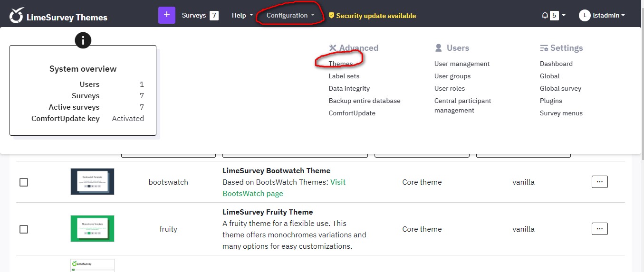
Task: Select Plugins under Settings
Action: (x=551, y=101)
